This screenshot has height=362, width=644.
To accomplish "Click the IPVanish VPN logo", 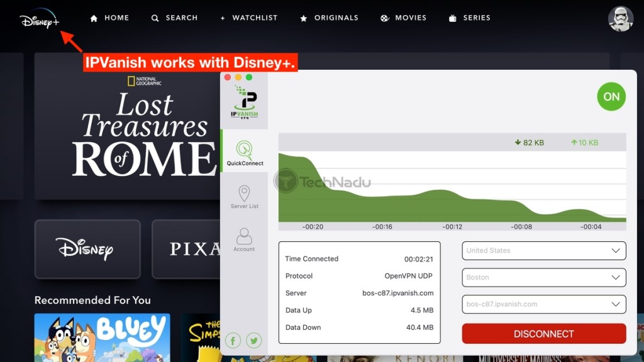I will pos(245,102).
